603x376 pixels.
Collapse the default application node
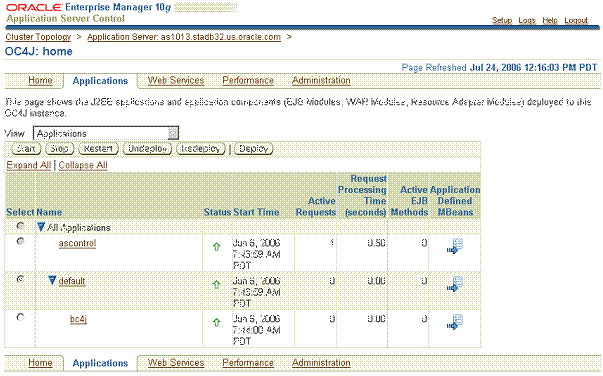[52, 280]
